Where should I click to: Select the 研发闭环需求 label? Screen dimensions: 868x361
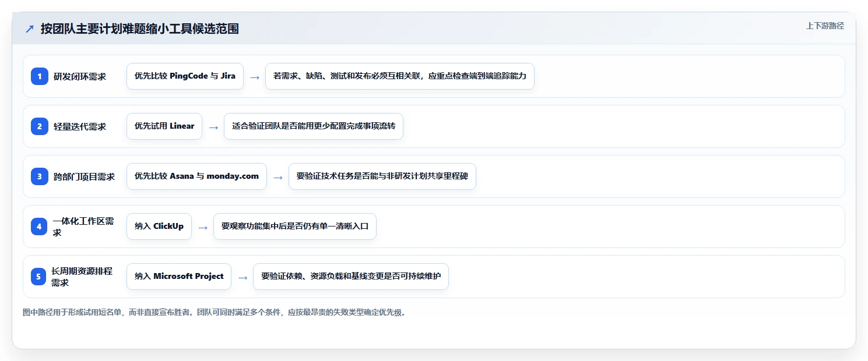pyautogui.click(x=80, y=76)
